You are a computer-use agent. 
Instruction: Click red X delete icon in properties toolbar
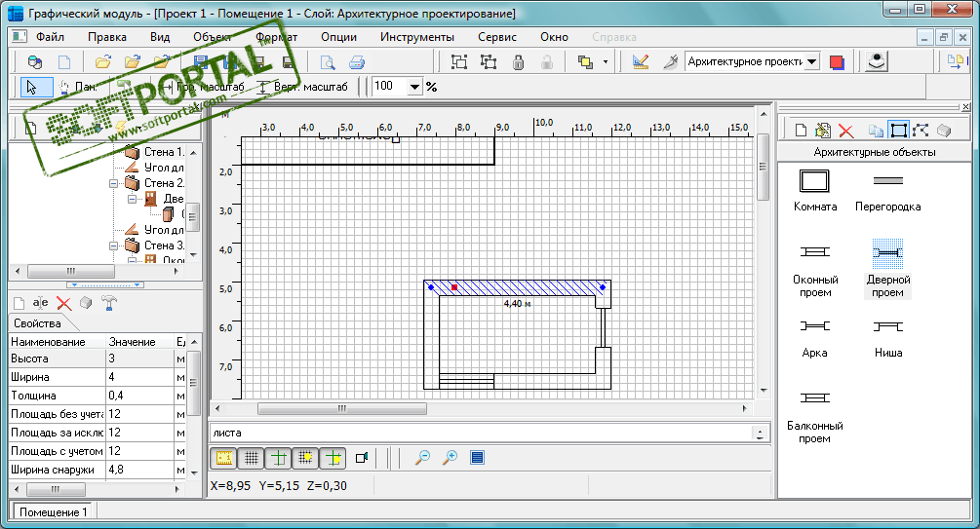pyautogui.click(x=63, y=303)
